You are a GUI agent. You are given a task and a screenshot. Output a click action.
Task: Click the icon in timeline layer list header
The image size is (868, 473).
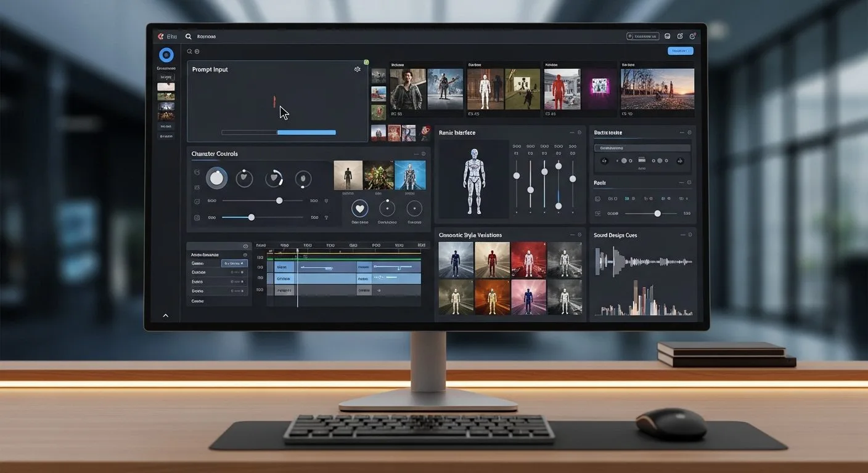[x=245, y=246]
